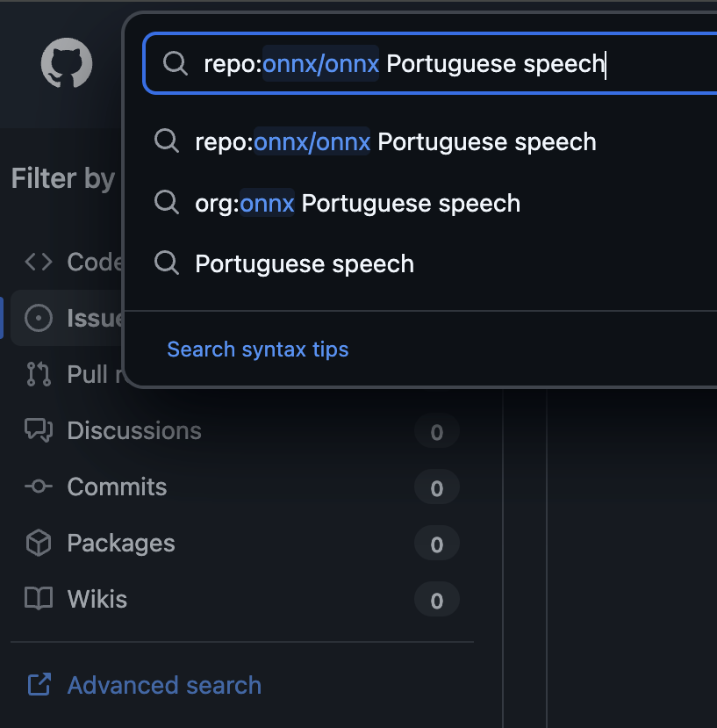
Task: Choose the plain Portuguese speech suggestion
Action: click(304, 264)
